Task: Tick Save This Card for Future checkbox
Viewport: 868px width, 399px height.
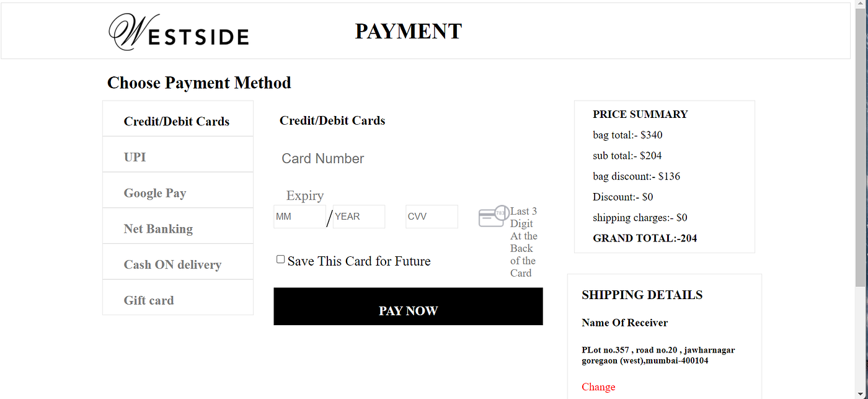Action: pos(281,259)
